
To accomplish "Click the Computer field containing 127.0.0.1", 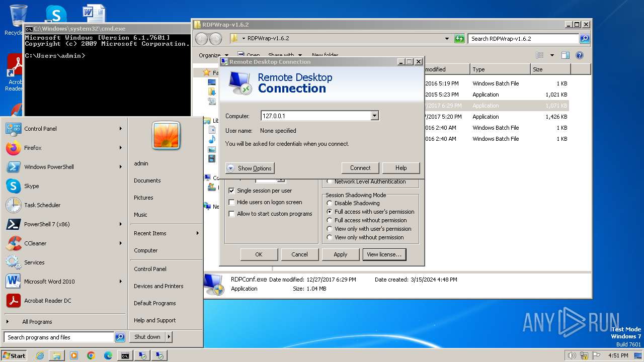I will tap(316, 116).
